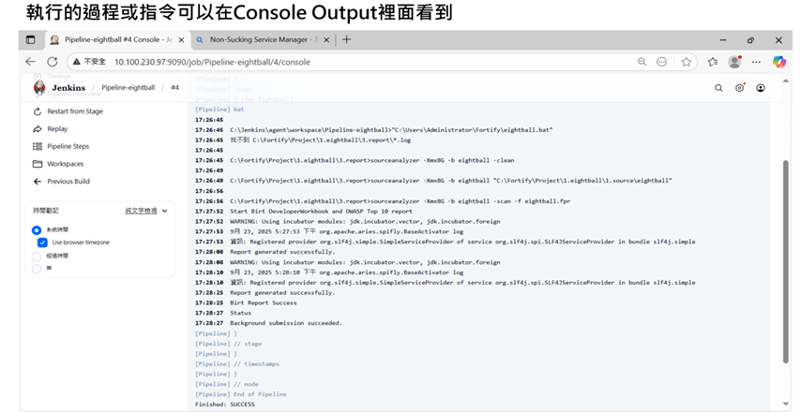
Task: Open the browser tab actions icon
Action: (31, 40)
